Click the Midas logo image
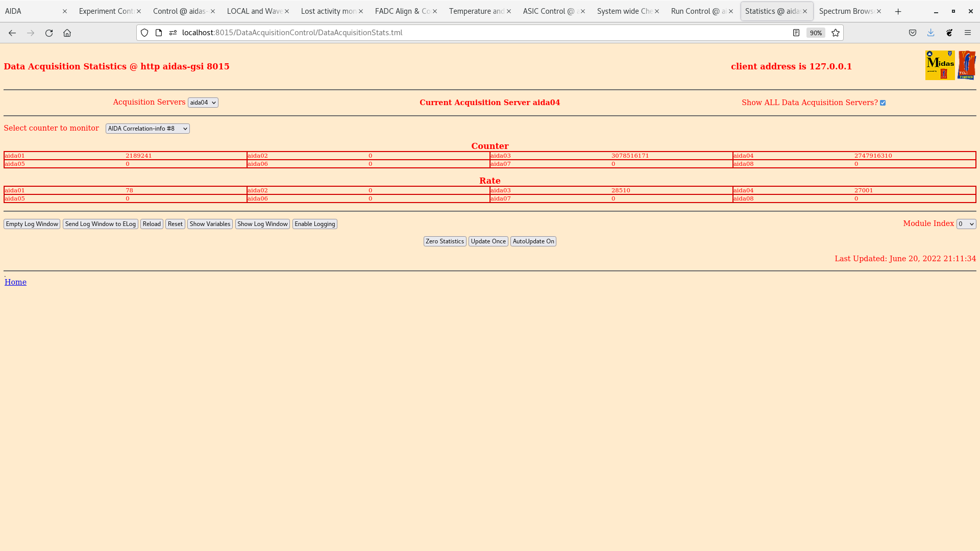Image resolution: width=980 pixels, height=551 pixels. pos(940,65)
